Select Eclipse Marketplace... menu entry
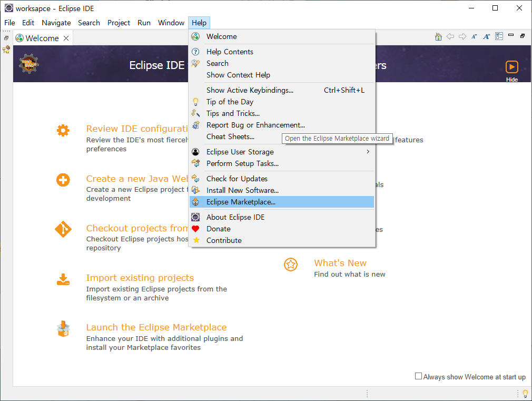Screen dimensions: 532x401 (x=282, y=202)
